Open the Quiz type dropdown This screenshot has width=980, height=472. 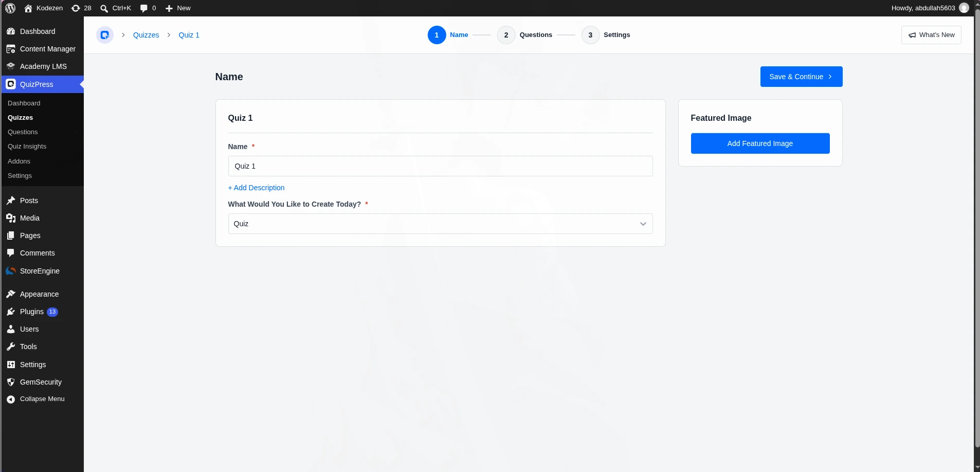click(x=440, y=224)
